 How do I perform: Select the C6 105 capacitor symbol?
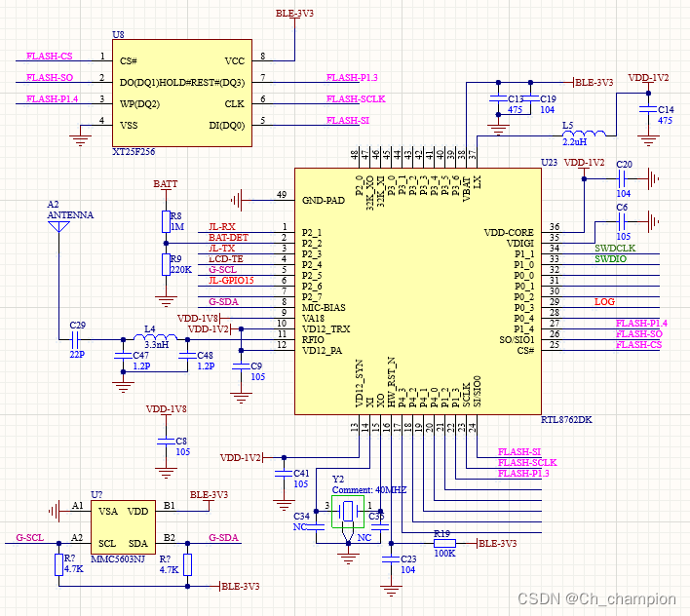pos(622,222)
